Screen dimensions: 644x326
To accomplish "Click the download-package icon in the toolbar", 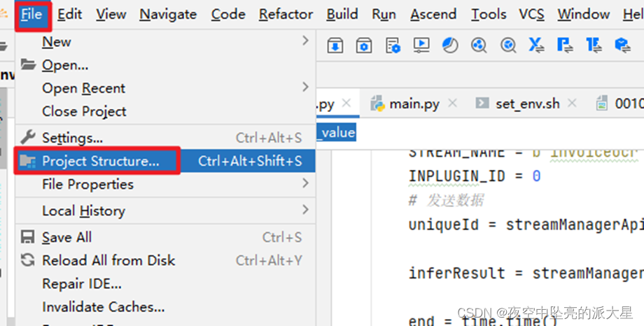I will 335,45.
